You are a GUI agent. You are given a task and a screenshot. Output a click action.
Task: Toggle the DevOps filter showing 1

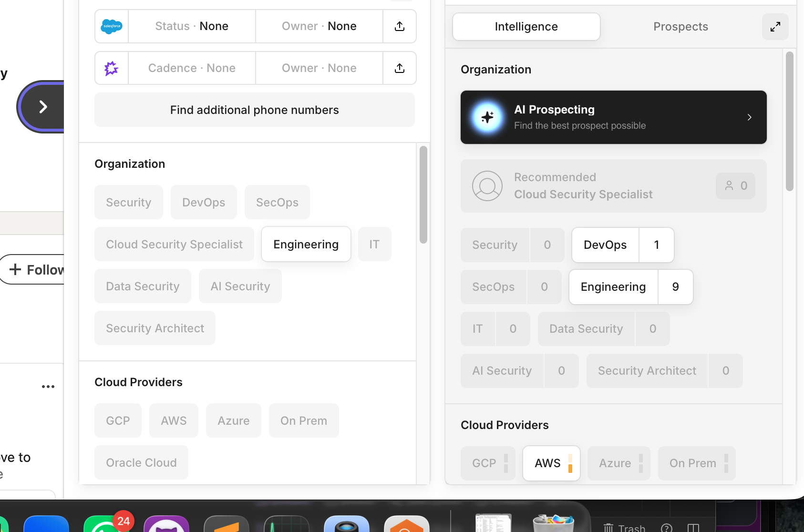pyautogui.click(x=622, y=245)
